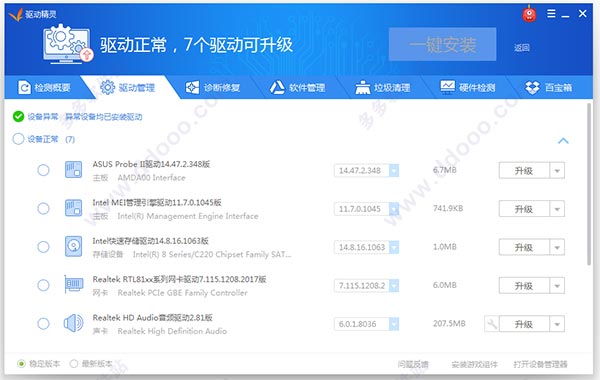This screenshot has height=380, width=600.
Task: Expand upgrade options arrow for Realtek RTL81xx
Action: coord(557,286)
